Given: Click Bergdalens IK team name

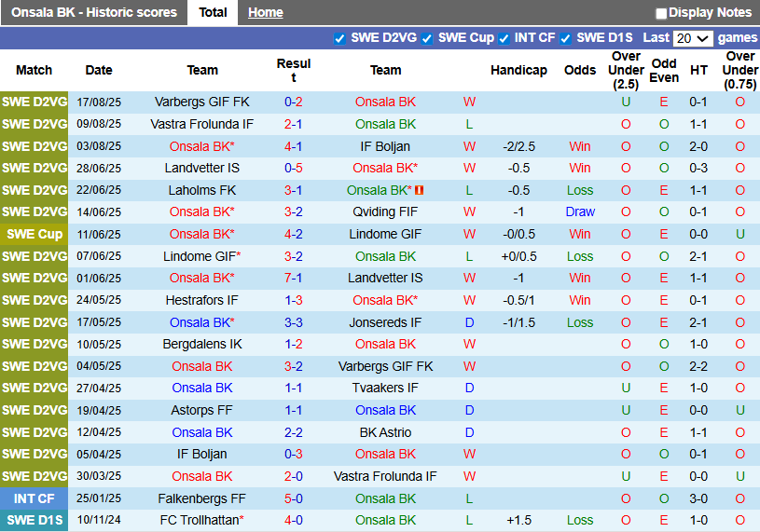Looking at the screenshot, I should (x=202, y=344).
